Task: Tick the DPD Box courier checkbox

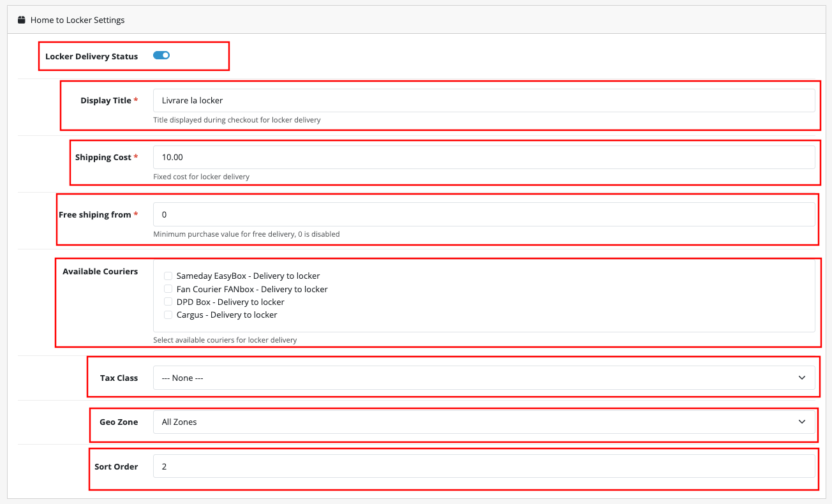Action: (168, 302)
